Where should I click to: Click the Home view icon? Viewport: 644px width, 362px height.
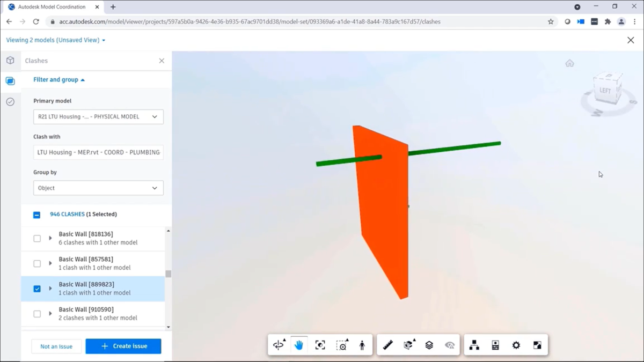(569, 63)
